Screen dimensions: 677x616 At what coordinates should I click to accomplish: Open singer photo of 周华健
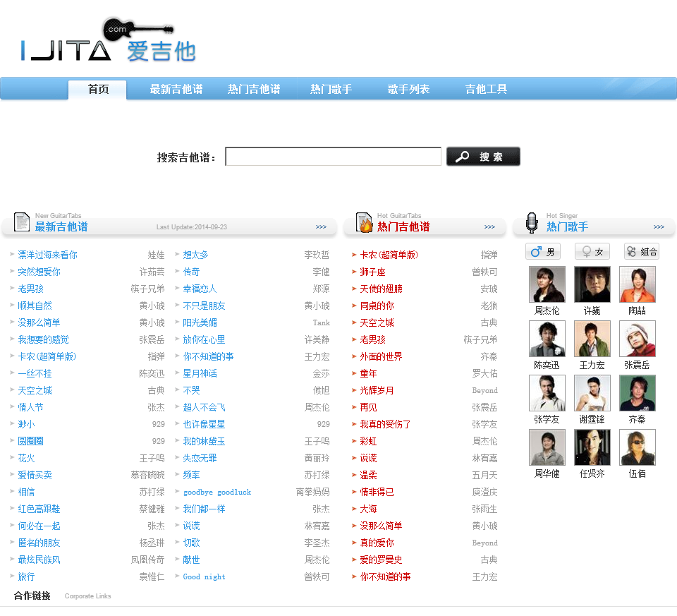(547, 447)
